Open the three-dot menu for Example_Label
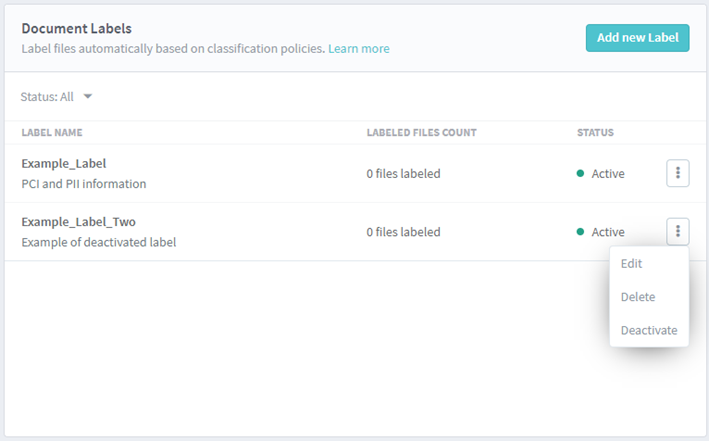The image size is (709, 441). pos(677,173)
